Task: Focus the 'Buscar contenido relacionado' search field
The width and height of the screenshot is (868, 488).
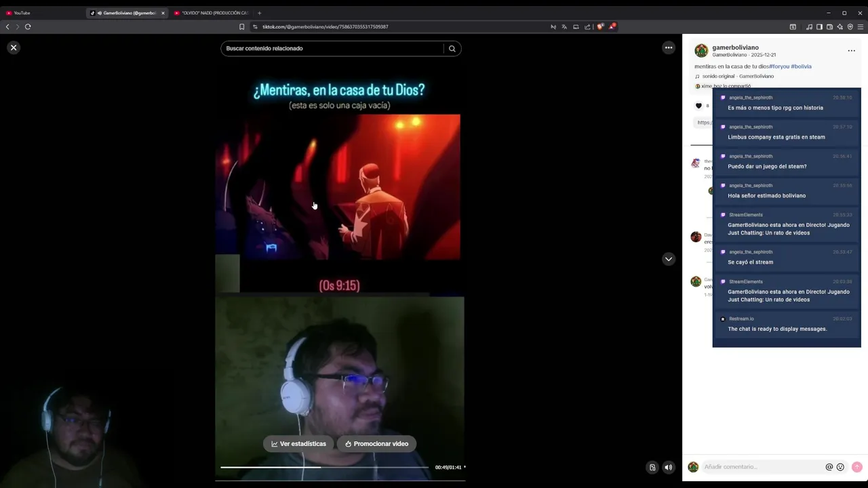Action: point(332,48)
